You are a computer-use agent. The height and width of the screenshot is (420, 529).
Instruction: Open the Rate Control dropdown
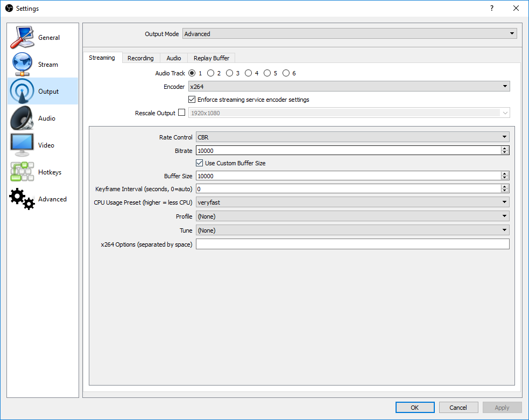pyautogui.click(x=352, y=137)
